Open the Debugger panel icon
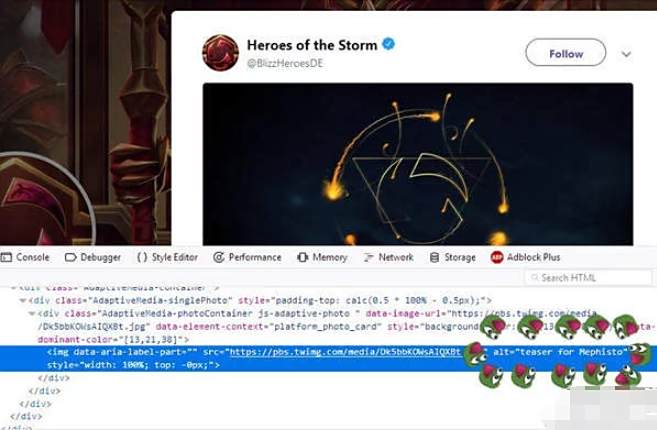Viewport: 657px width, 430px height. pyautogui.click(x=70, y=257)
